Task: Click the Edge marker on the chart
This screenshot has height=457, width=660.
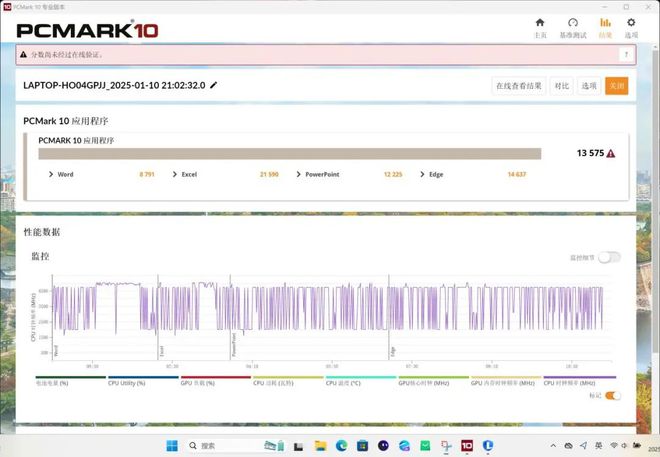Action: click(393, 352)
